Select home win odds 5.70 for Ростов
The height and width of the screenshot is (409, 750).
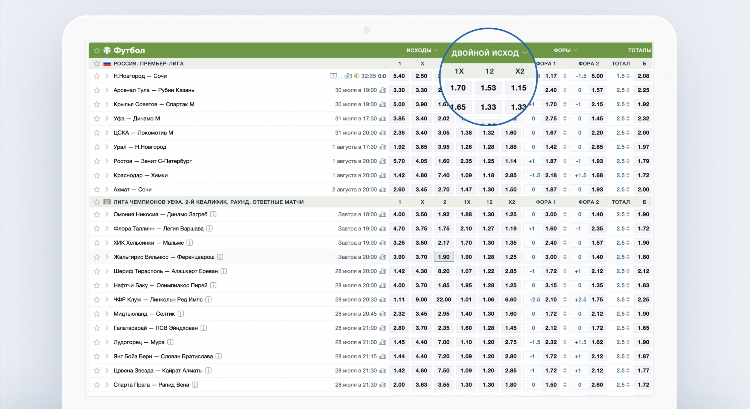(x=399, y=161)
